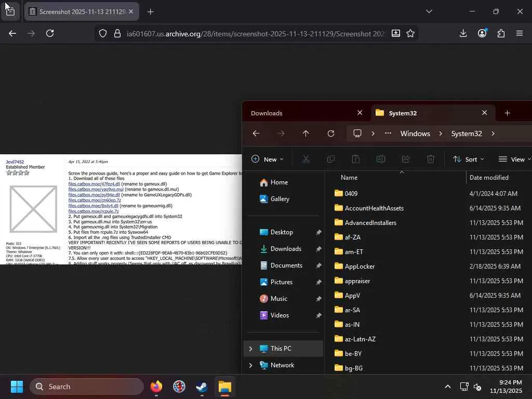Refresh the System32 folder view
This screenshot has height=399, width=532.
coord(331,134)
